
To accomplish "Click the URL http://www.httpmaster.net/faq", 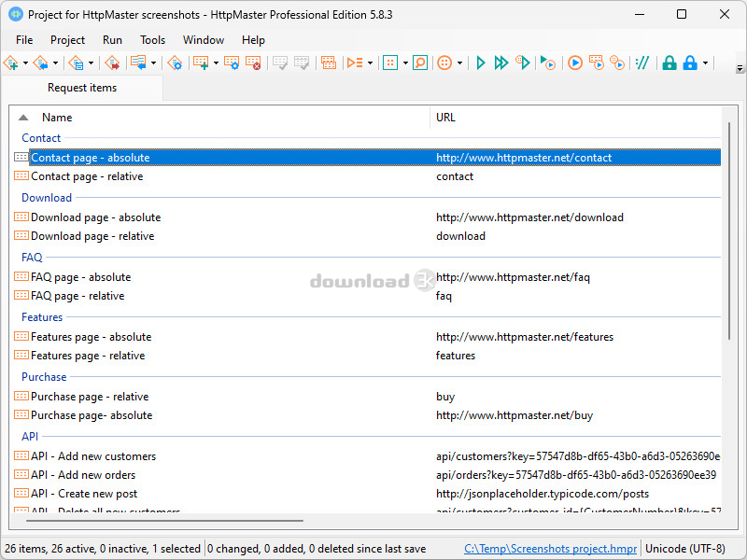I will 513,277.
